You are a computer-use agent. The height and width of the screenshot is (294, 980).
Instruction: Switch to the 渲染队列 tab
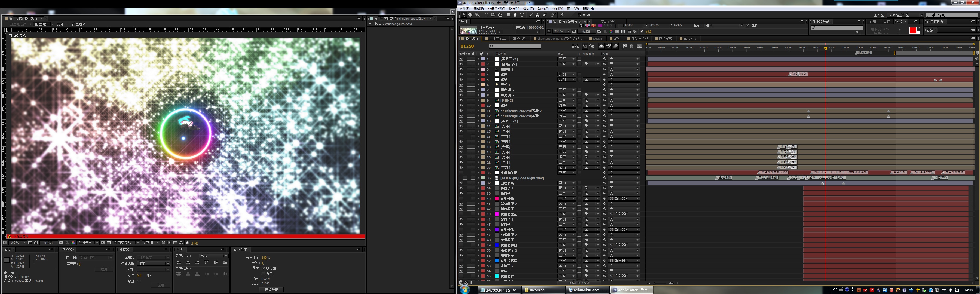pos(519,38)
